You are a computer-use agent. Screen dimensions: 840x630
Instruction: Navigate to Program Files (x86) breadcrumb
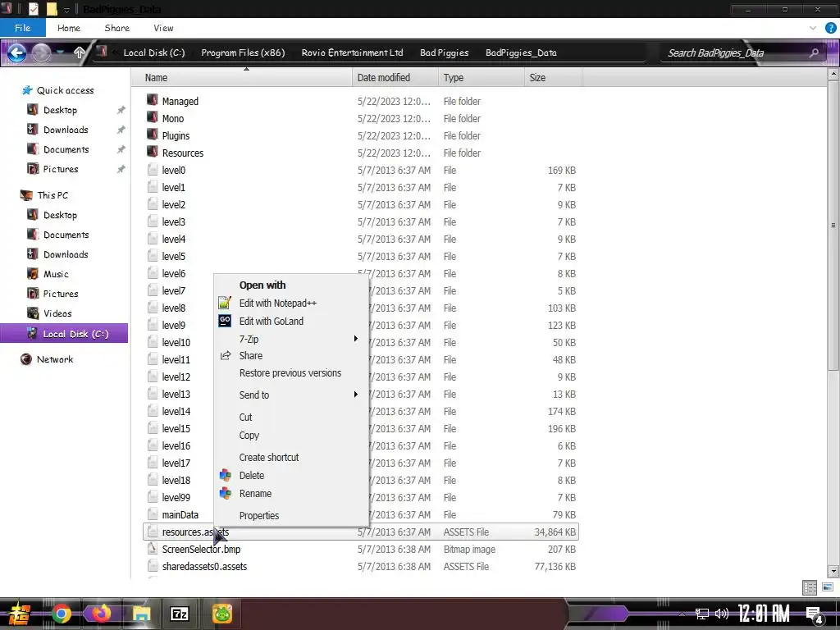(243, 52)
